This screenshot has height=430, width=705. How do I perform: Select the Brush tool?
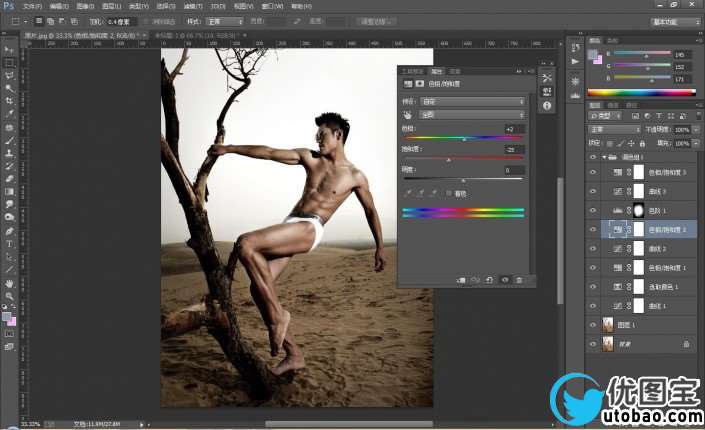[9, 140]
